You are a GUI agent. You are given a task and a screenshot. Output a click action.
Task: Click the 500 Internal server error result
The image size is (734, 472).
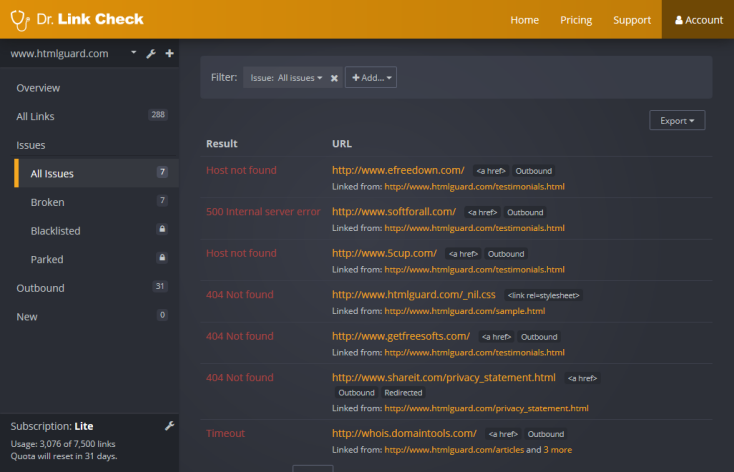[263, 212]
